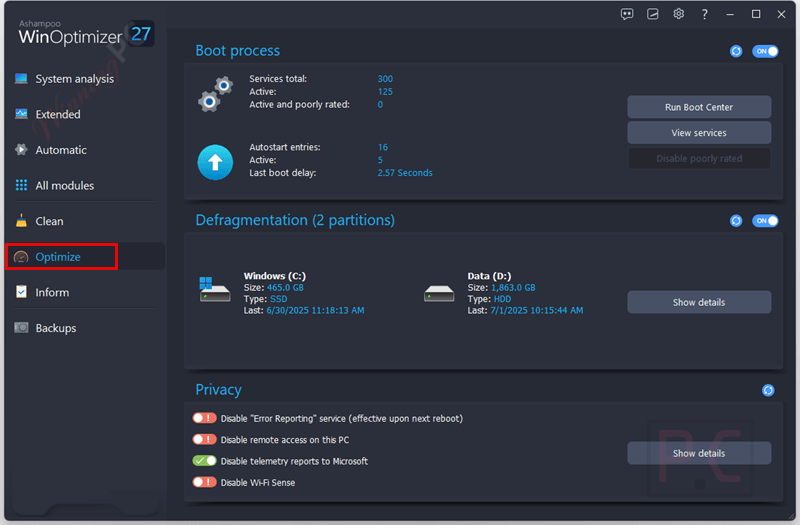Toggle the Defragmentation ON switch

(765, 221)
